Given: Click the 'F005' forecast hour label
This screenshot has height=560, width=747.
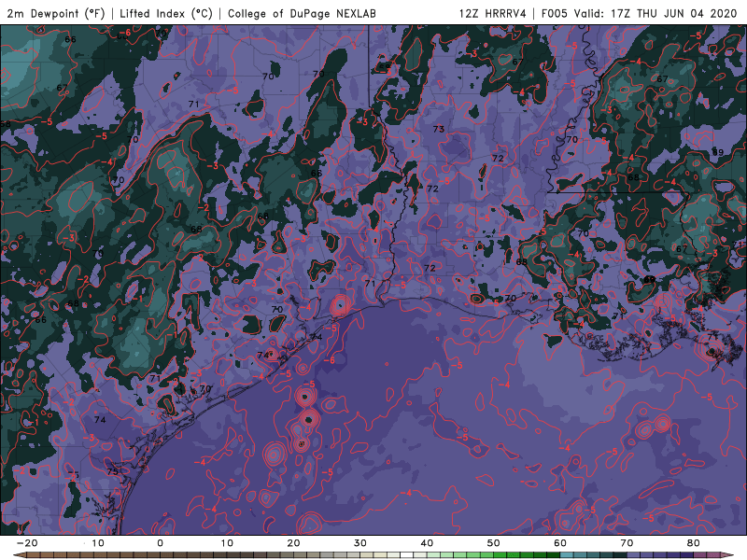Looking at the screenshot, I should click(x=555, y=13).
